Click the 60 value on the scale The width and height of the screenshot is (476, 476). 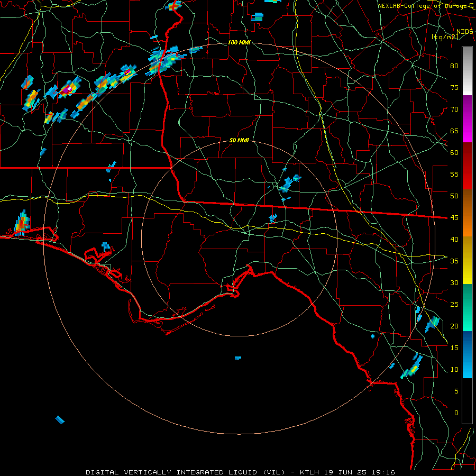click(x=454, y=153)
